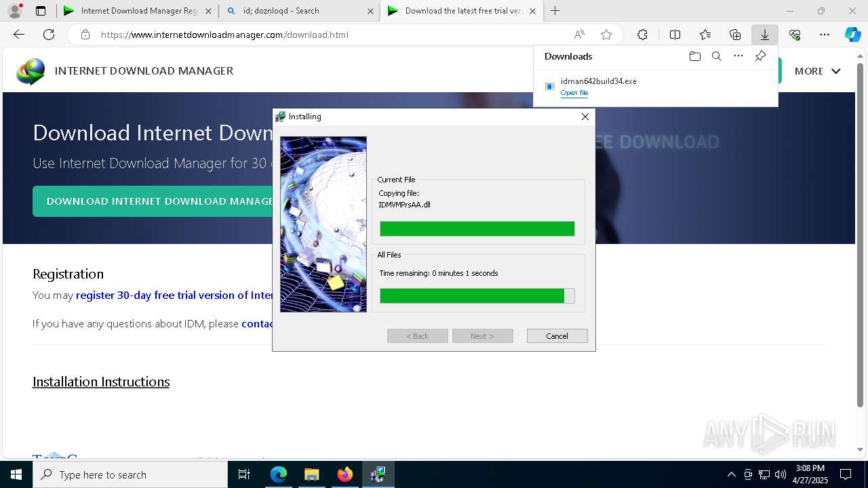Open more options in Downloads panel
Image resolution: width=868 pixels, height=488 pixels.
click(738, 56)
